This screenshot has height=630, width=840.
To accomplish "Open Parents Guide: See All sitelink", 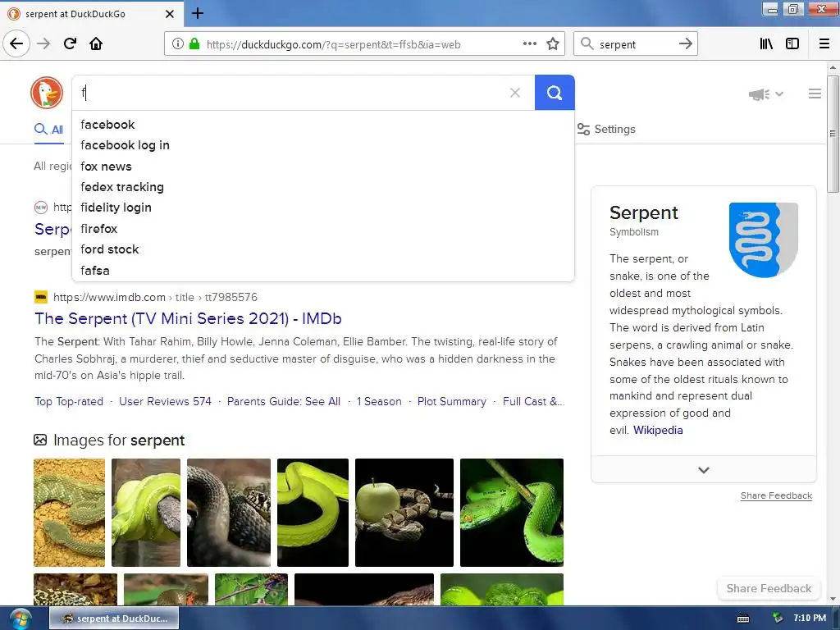I will point(283,401).
